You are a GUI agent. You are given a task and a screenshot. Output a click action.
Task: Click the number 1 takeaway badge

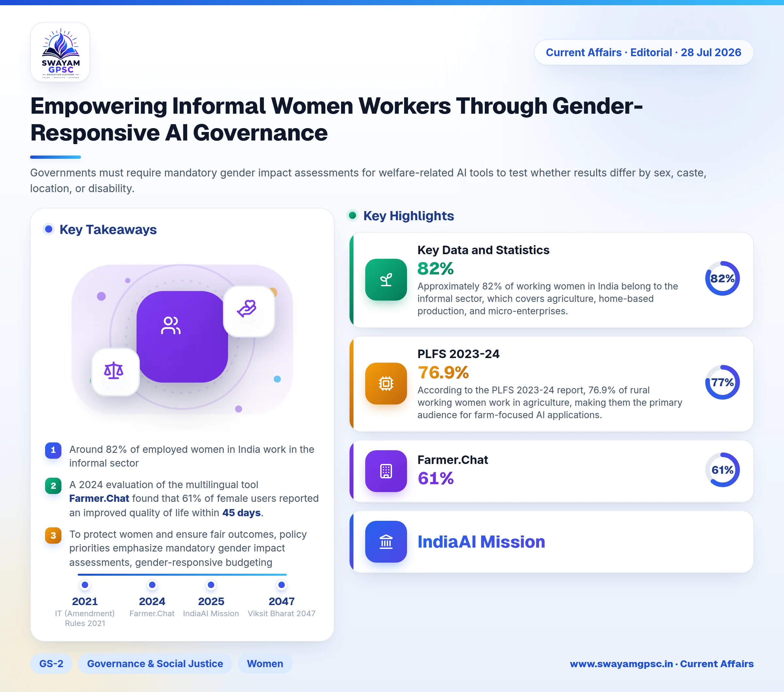click(53, 450)
